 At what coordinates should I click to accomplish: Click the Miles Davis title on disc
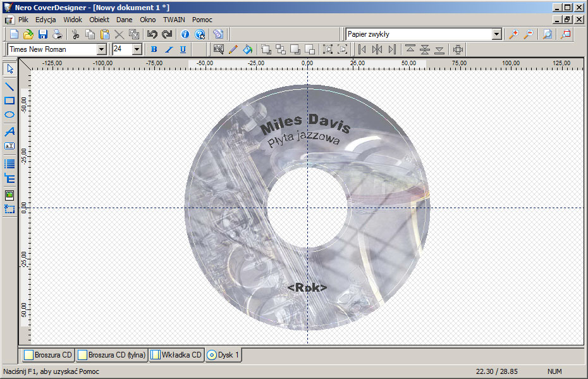(x=305, y=123)
